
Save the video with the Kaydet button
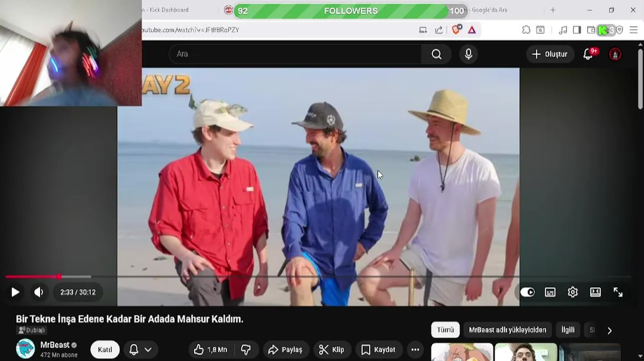379,349
